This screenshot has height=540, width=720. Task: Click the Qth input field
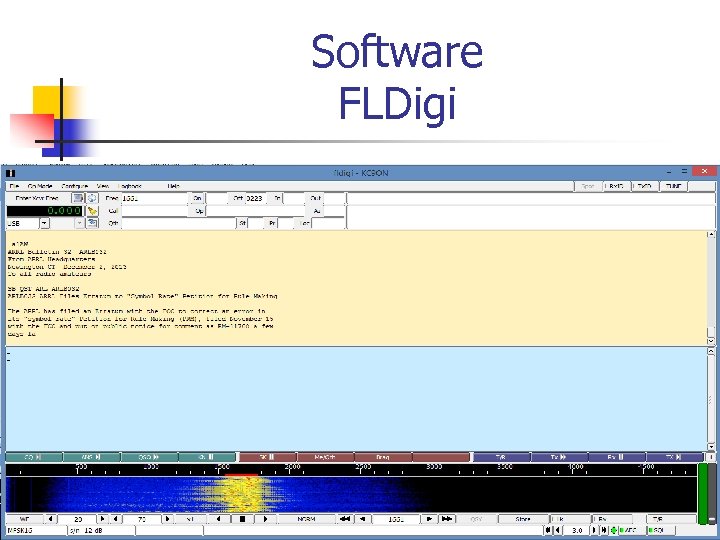[179, 223]
